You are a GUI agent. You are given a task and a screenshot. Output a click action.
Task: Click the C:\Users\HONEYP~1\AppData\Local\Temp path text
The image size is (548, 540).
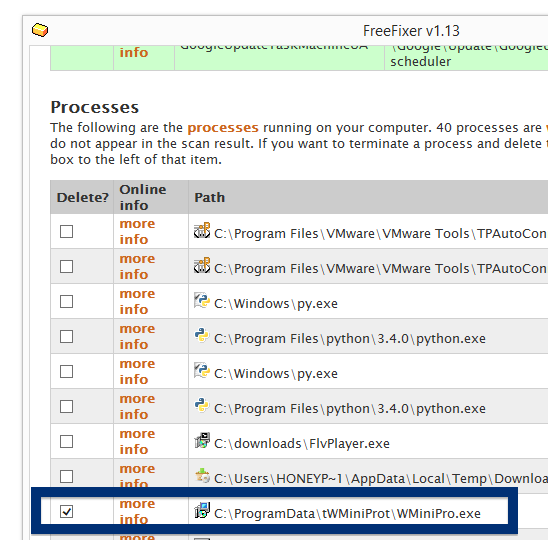point(381,478)
